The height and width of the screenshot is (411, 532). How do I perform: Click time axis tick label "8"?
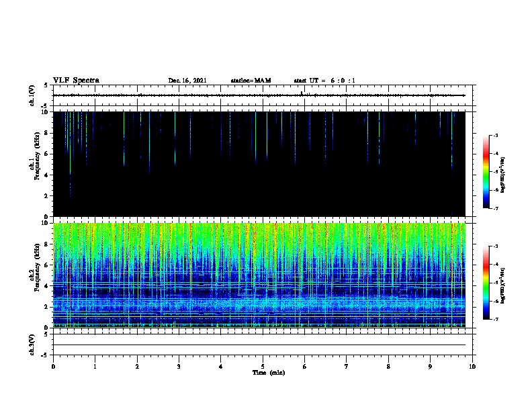pyautogui.click(x=388, y=367)
